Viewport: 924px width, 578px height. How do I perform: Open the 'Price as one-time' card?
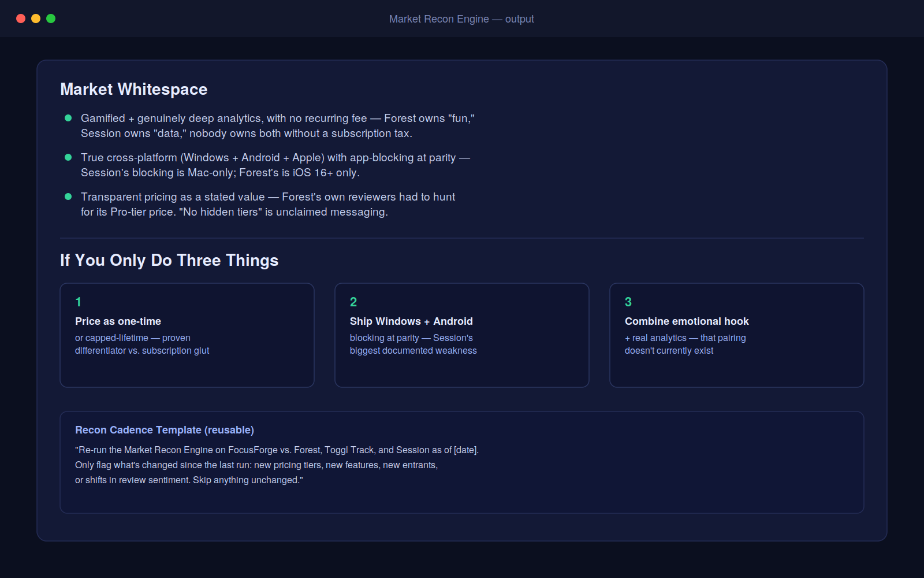[x=187, y=335]
